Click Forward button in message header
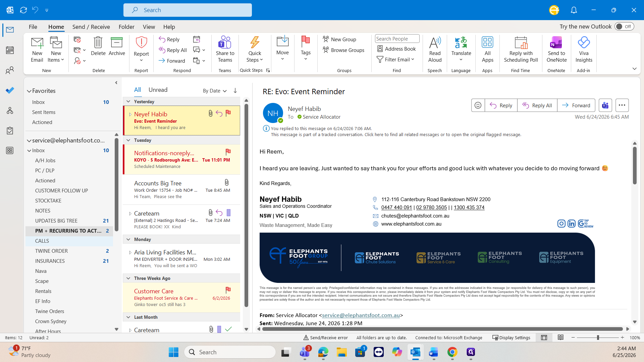The image size is (644, 362). [576, 105]
